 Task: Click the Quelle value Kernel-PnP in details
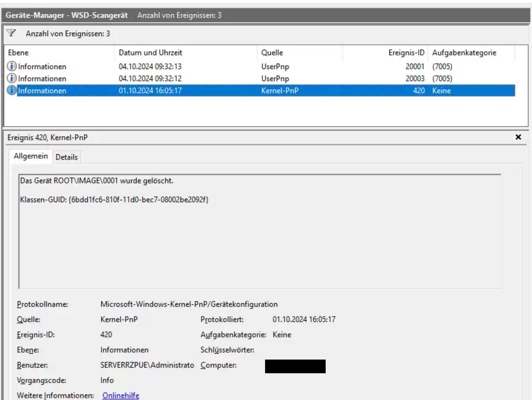point(119,319)
